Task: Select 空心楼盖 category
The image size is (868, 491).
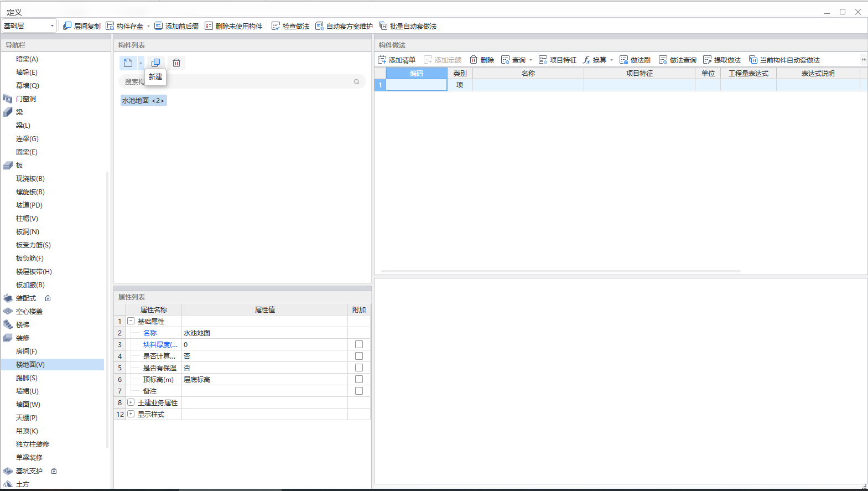Action: pyautogui.click(x=29, y=311)
